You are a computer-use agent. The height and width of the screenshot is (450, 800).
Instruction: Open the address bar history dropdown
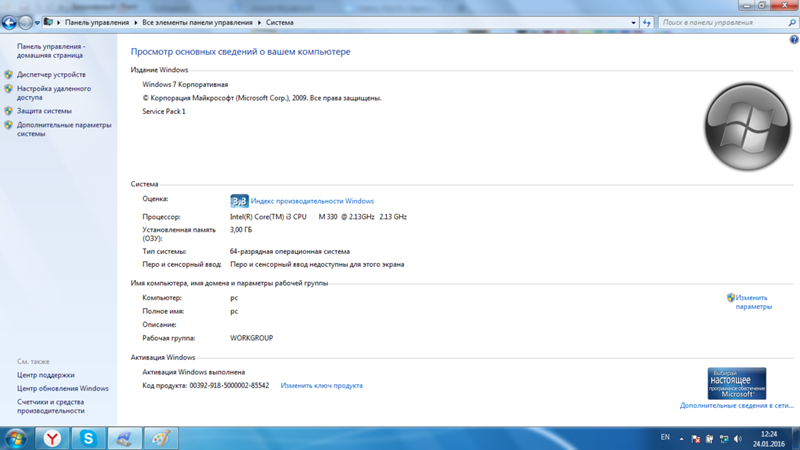(633, 22)
